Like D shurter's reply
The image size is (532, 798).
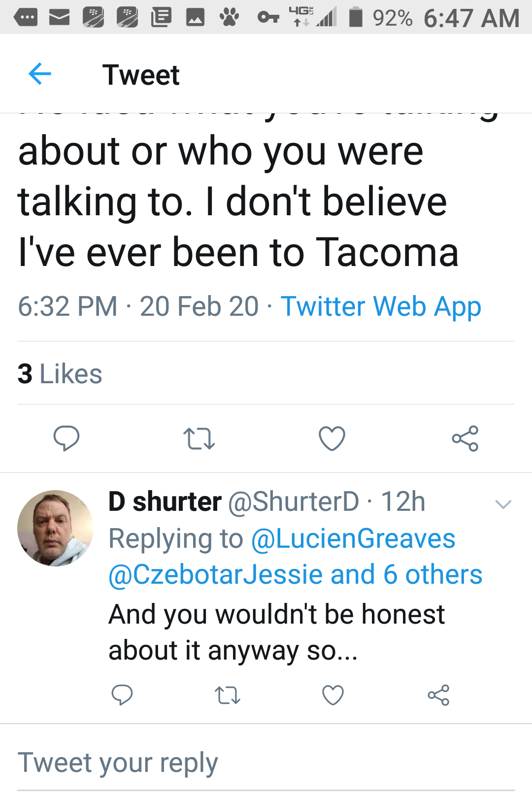333,696
